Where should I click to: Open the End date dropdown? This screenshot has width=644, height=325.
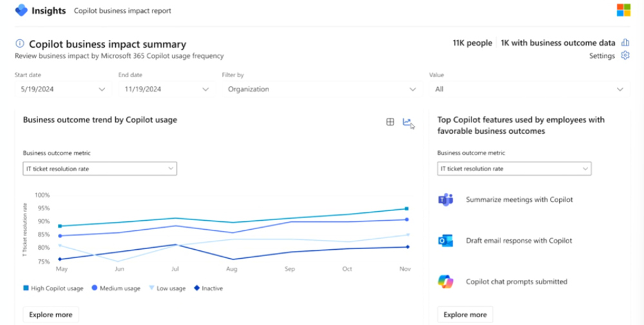(x=167, y=89)
